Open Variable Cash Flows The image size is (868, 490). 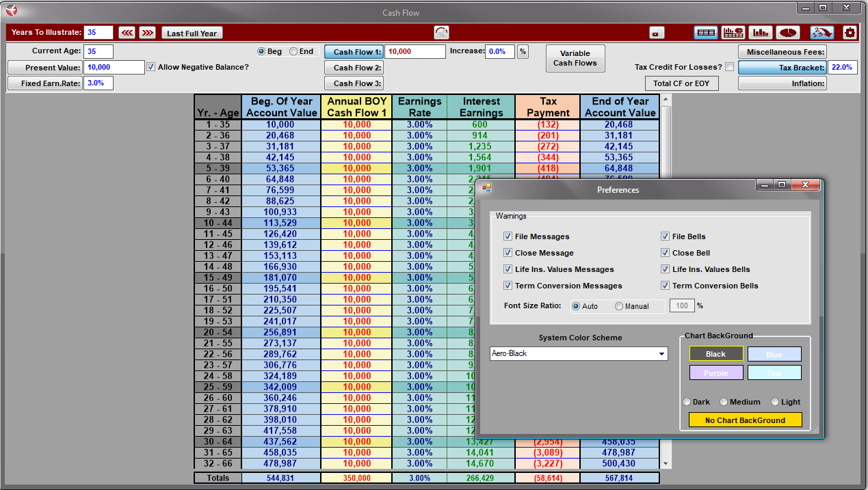point(575,58)
